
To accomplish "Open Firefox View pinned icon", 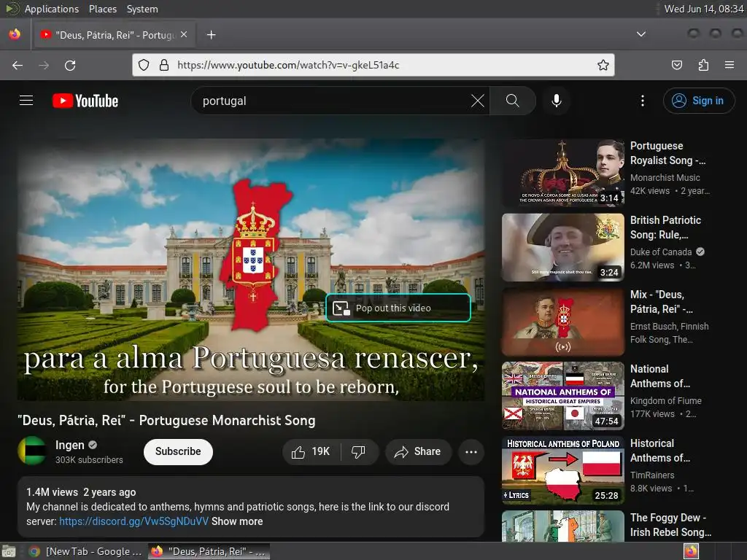I will [15, 34].
